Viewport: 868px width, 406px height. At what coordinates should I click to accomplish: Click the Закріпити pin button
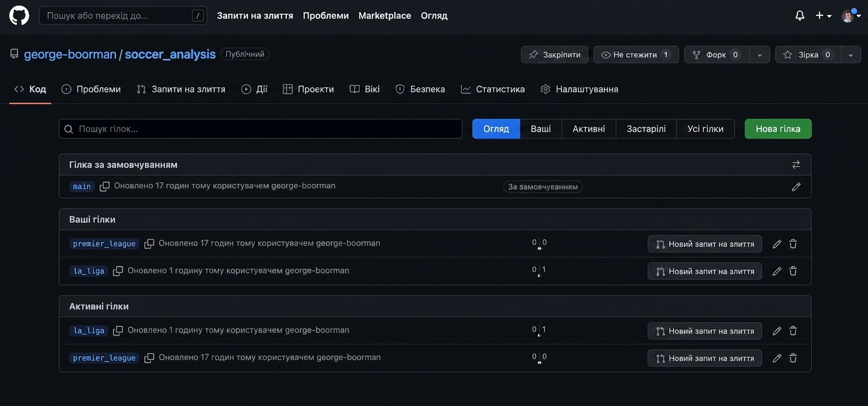[x=554, y=55]
